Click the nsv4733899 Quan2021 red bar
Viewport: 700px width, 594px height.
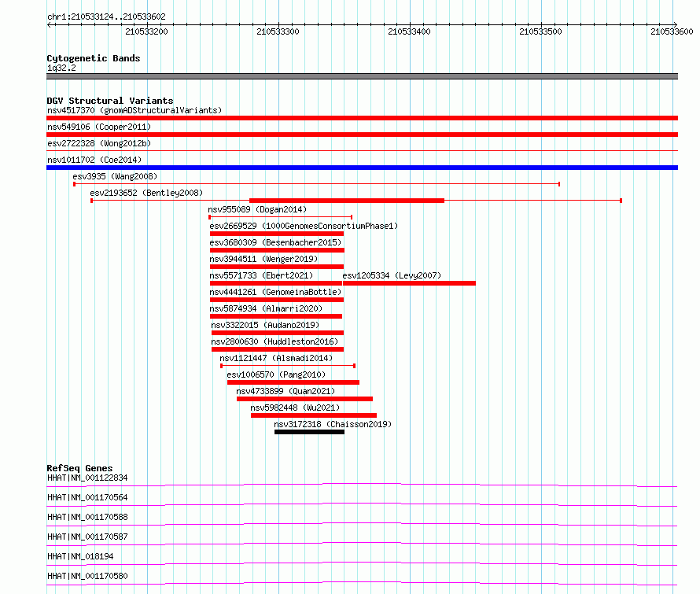(x=304, y=399)
